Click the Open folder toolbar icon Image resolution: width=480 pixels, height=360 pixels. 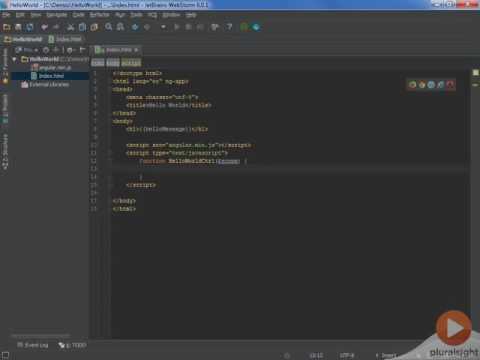pyautogui.click(x=7, y=27)
